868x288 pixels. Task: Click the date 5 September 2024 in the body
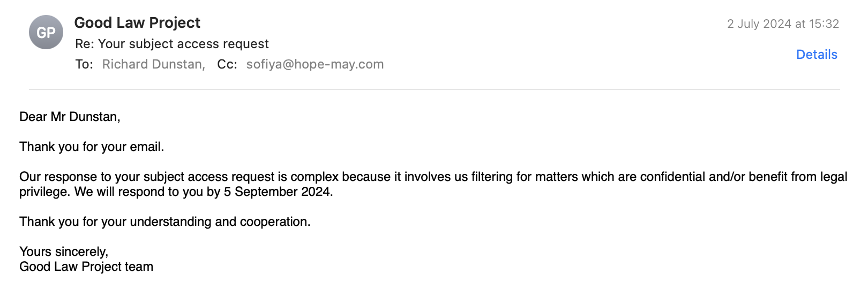(x=278, y=192)
